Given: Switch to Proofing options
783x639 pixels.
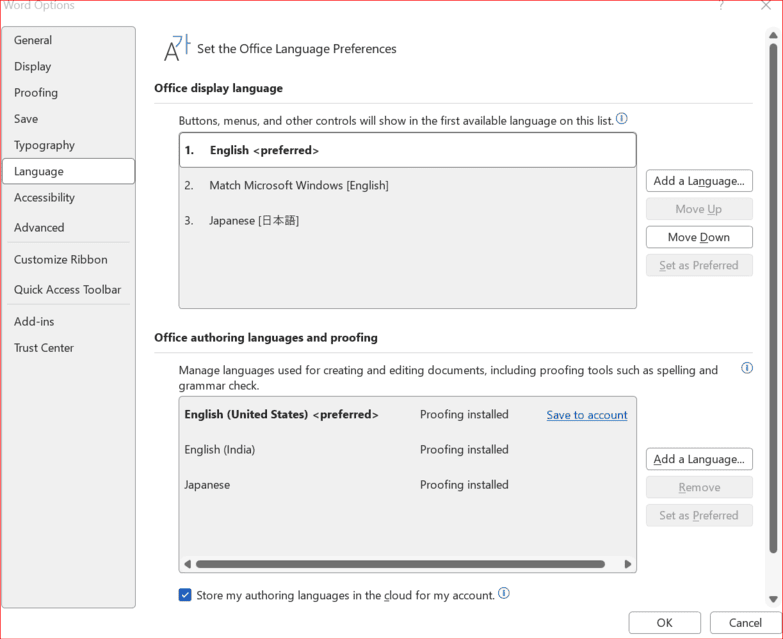Looking at the screenshot, I should click(68, 92).
